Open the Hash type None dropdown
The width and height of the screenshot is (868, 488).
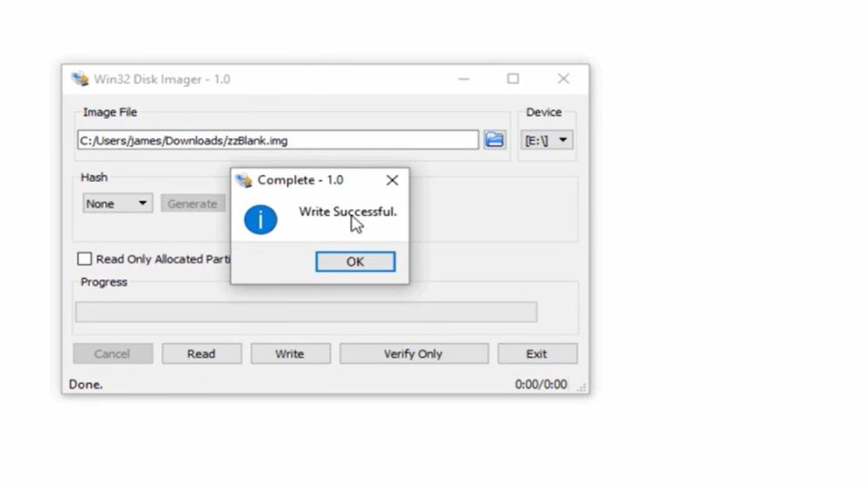point(117,203)
